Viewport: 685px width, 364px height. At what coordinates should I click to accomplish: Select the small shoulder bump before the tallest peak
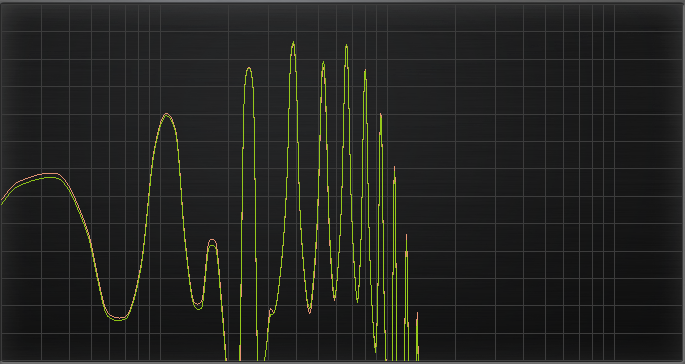(x=271, y=310)
